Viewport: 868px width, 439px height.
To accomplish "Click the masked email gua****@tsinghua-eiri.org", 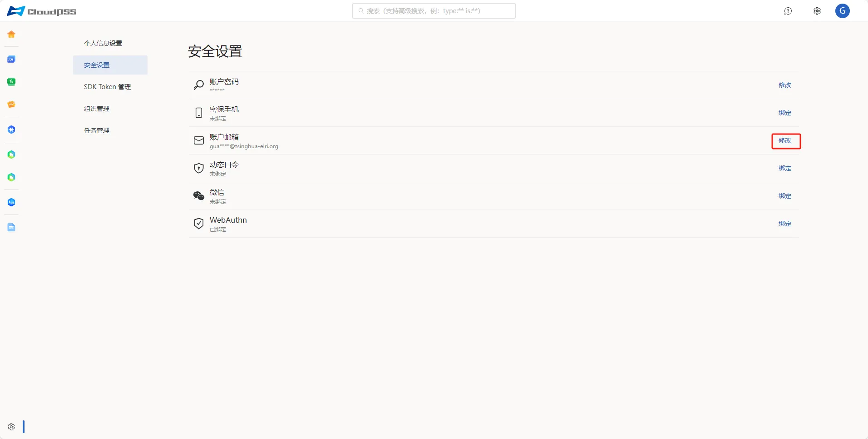I will click(x=244, y=146).
